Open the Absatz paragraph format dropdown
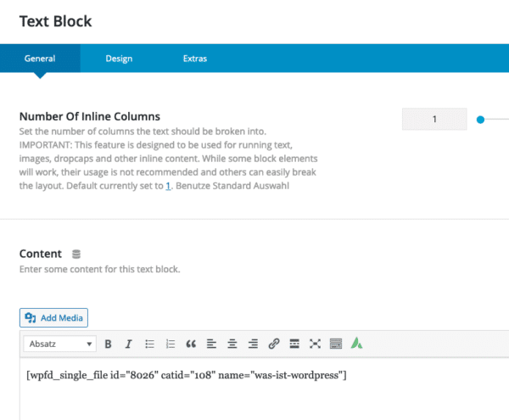The image size is (509, 420). point(59,344)
